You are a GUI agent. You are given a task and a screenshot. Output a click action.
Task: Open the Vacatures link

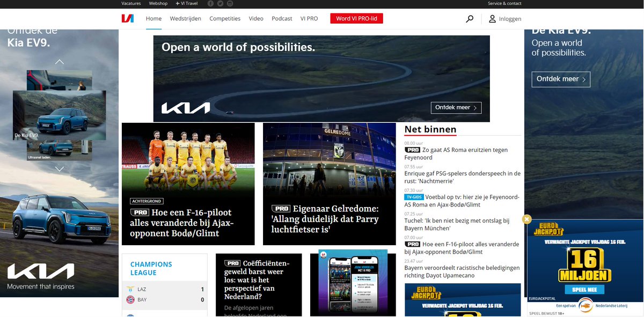pos(131,3)
